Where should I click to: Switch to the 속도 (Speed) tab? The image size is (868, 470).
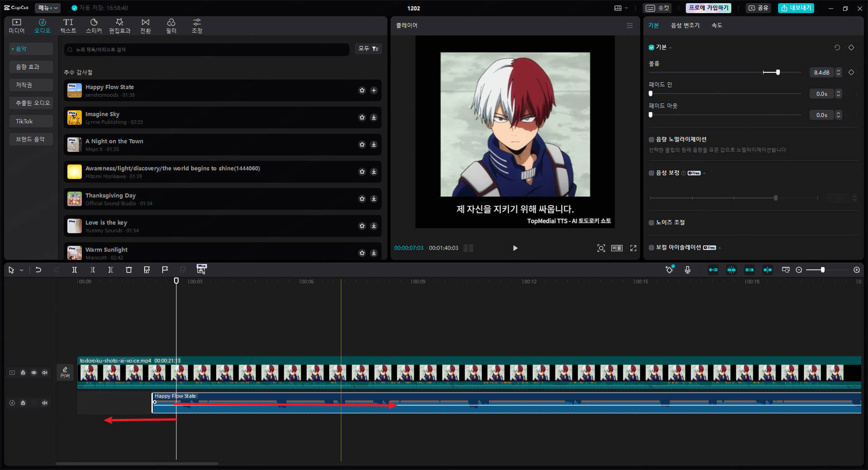[x=717, y=25]
